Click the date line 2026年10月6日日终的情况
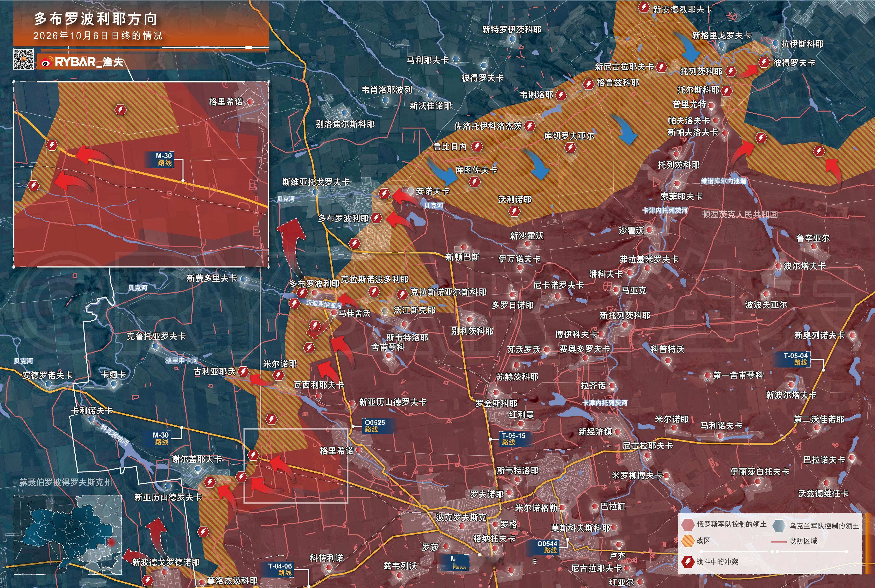The height and width of the screenshot is (588, 875). 98,36
